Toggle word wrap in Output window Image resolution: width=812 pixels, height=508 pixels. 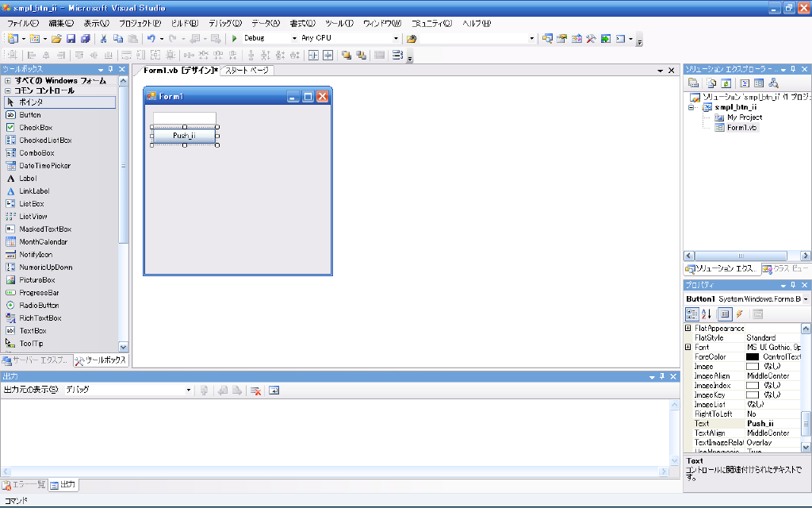click(x=274, y=391)
